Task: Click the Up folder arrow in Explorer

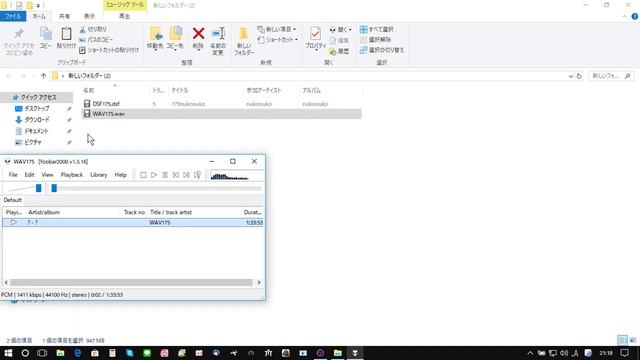Action: [43, 76]
